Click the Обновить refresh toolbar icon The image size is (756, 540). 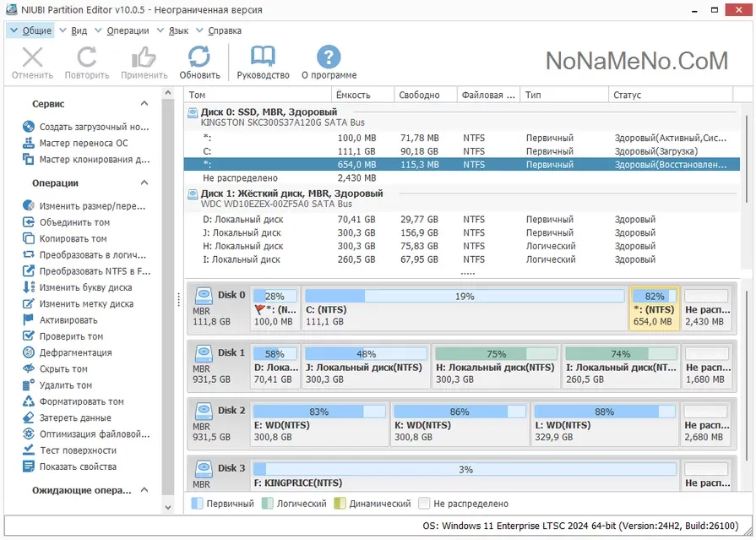pyautogui.click(x=199, y=57)
